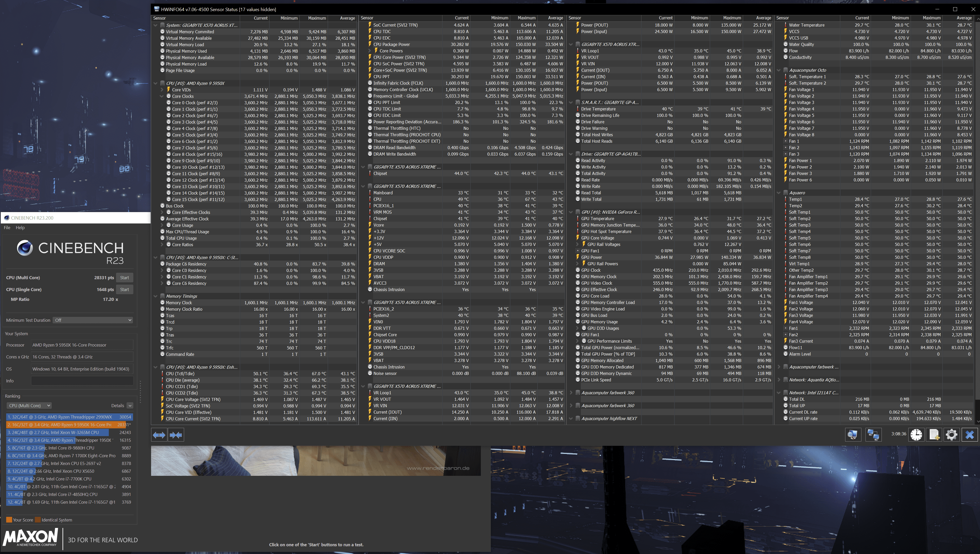980x554 pixels.
Task: Select the Conductivity sensor row
Action: [x=878, y=57]
